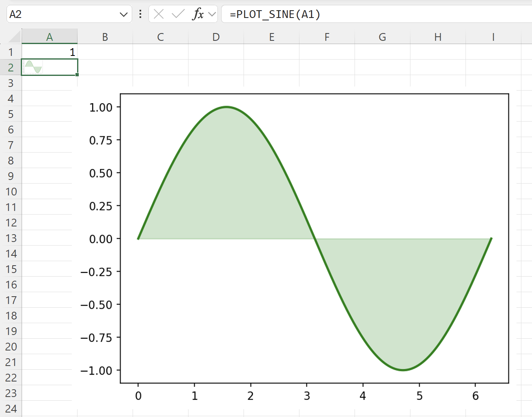Select row 5 header
Viewport: 532px width, 417px height.
(11, 114)
